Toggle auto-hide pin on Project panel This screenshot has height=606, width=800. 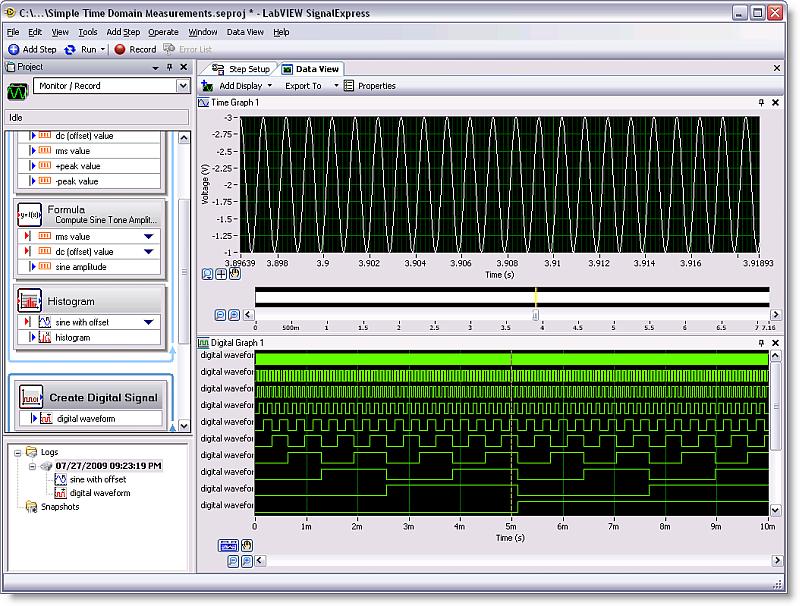[x=169, y=67]
